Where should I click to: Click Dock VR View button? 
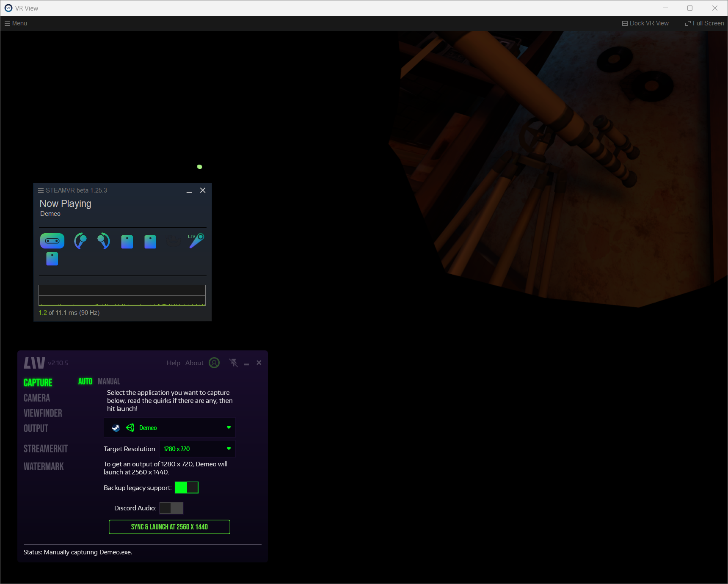(645, 23)
